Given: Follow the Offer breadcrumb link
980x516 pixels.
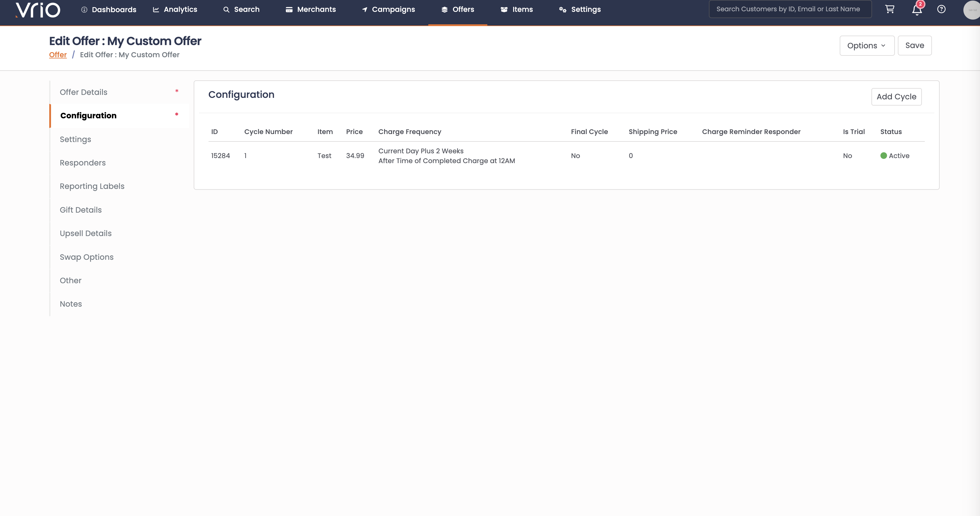Looking at the screenshot, I should [x=58, y=55].
